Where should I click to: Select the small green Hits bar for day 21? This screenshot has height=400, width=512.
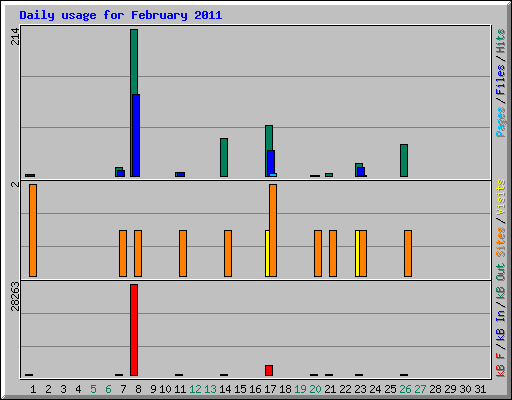pos(329,175)
